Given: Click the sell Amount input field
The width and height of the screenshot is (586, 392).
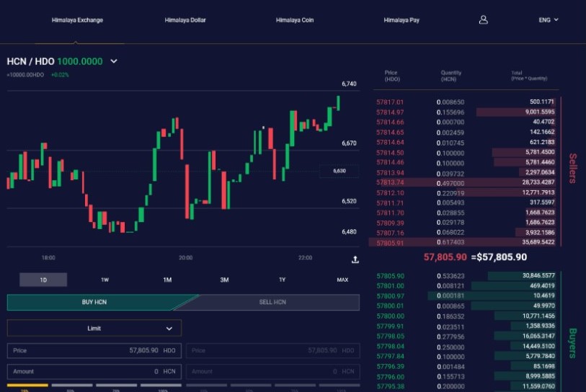Looking at the screenshot, I should [x=273, y=371].
